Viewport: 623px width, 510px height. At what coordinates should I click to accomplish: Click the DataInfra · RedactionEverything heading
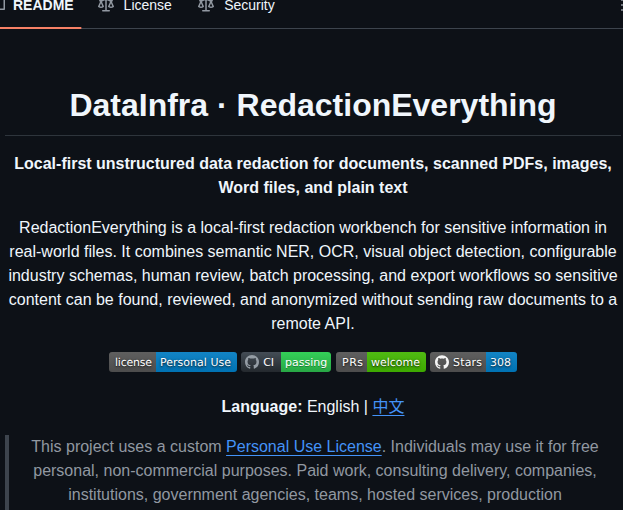pyautogui.click(x=313, y=105)
